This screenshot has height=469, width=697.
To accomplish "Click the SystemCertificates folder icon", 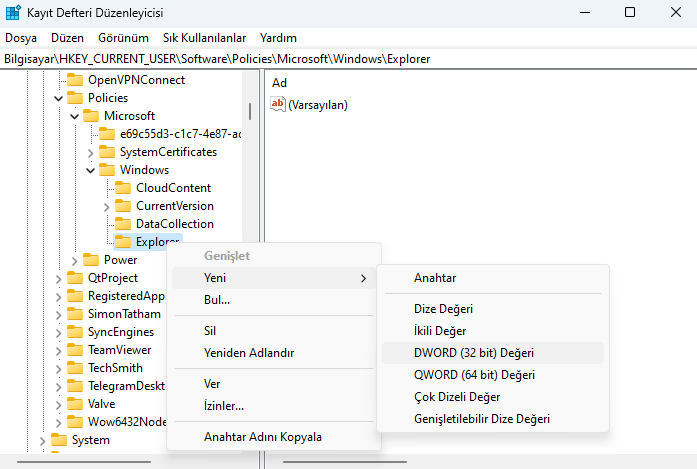I will pyautogui.click(x=107, y=152).
